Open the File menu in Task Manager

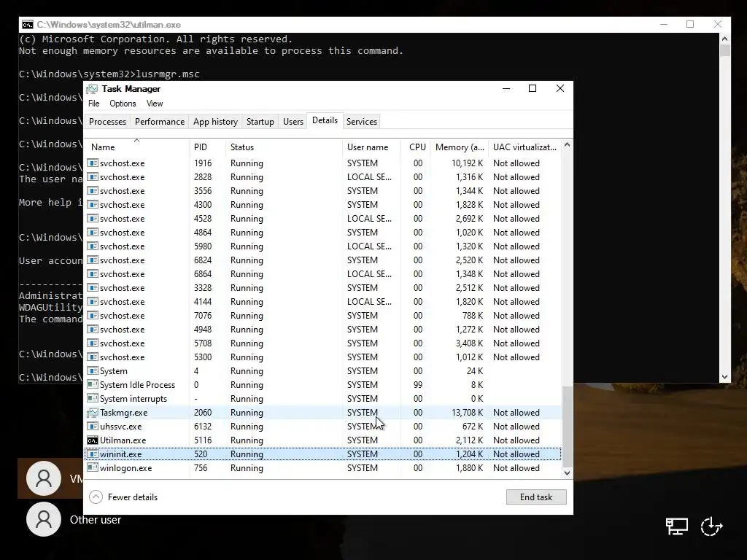click(x=94, y=104)
